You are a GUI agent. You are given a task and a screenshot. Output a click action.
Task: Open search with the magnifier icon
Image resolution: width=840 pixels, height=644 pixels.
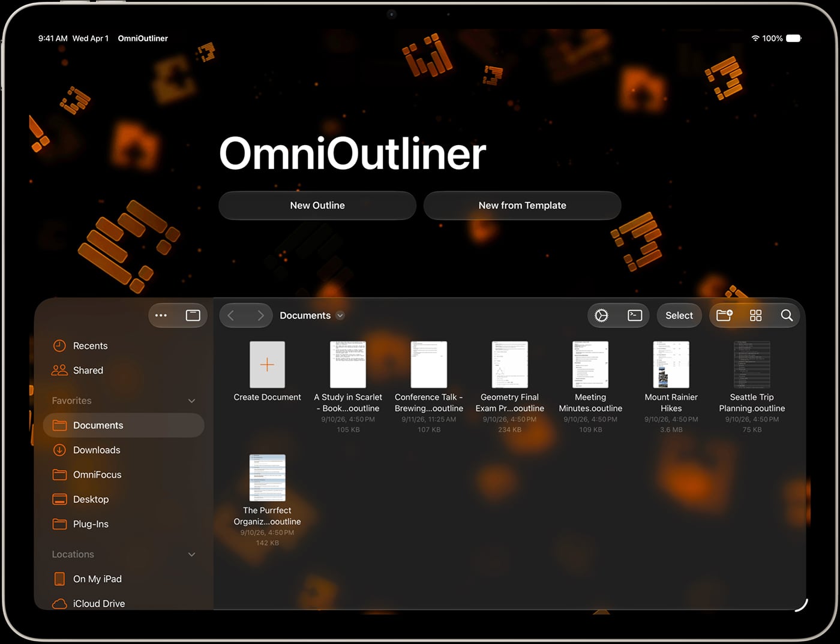787,315
